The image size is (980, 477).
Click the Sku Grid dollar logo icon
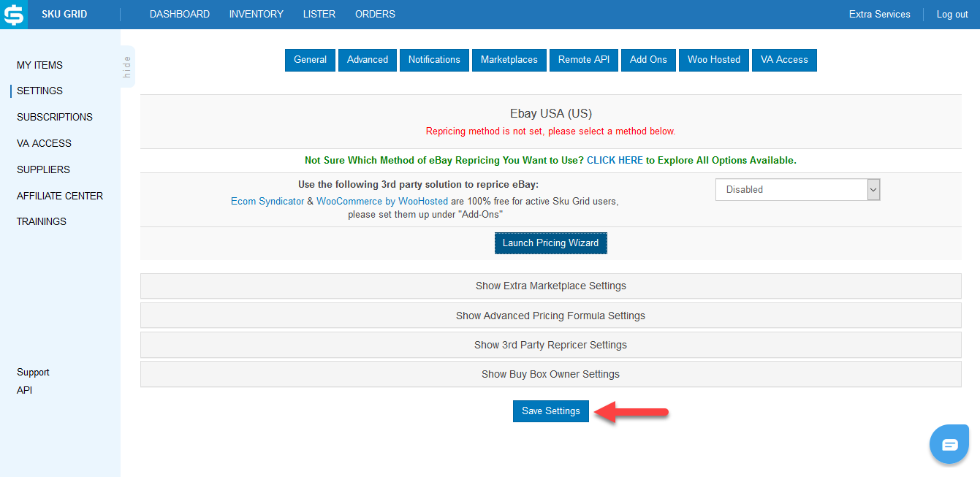click(x=14, y=15)
